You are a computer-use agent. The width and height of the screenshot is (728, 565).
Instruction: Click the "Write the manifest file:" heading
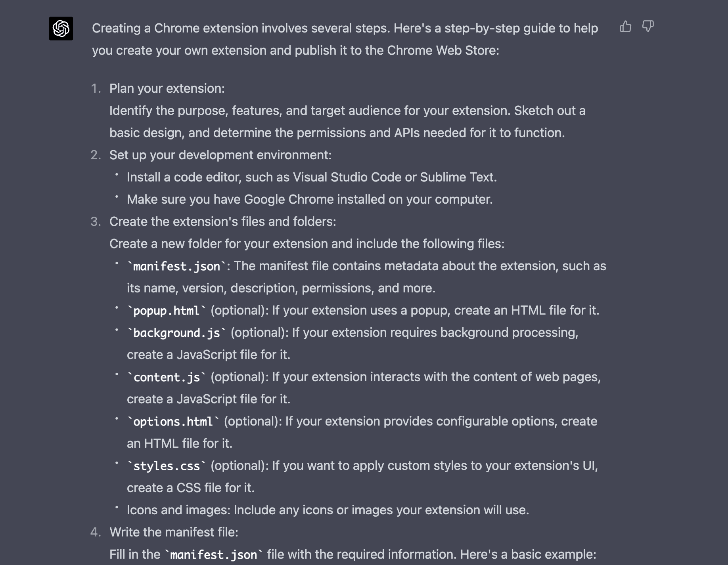click(x=174, y=532)
